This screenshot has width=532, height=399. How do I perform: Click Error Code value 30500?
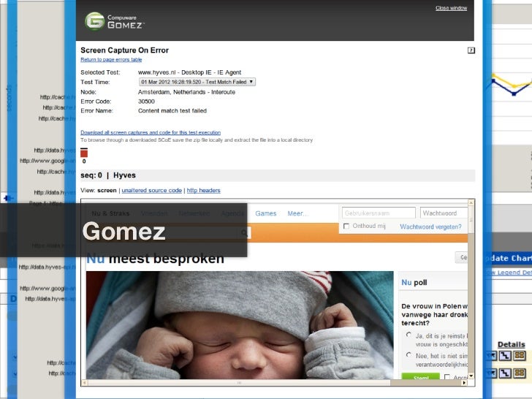coord(146,102)
